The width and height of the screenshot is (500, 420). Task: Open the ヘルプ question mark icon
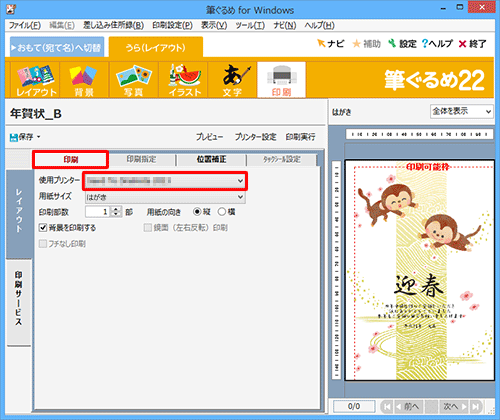(437, 44)
